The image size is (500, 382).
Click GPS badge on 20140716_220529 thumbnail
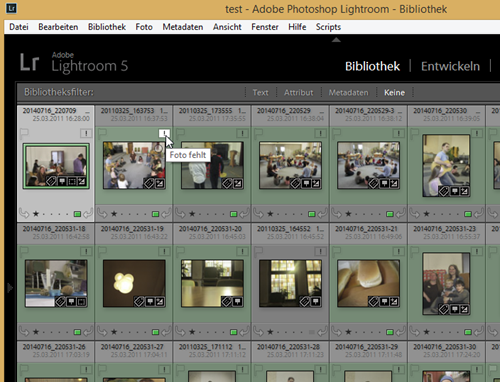click(x=306, y=183)
